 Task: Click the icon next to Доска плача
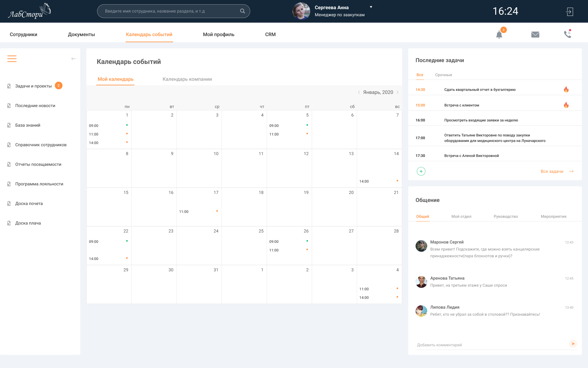[x=9, y=223]
